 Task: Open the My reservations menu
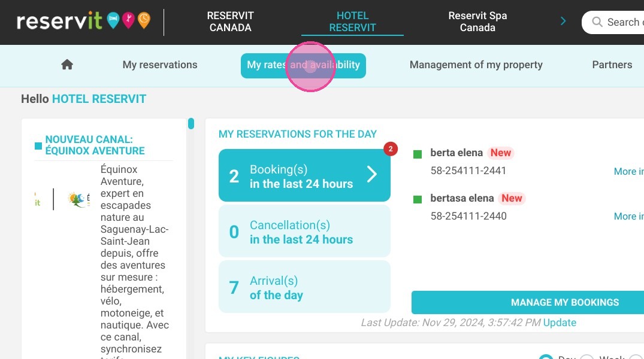click(x=160, y=65)
